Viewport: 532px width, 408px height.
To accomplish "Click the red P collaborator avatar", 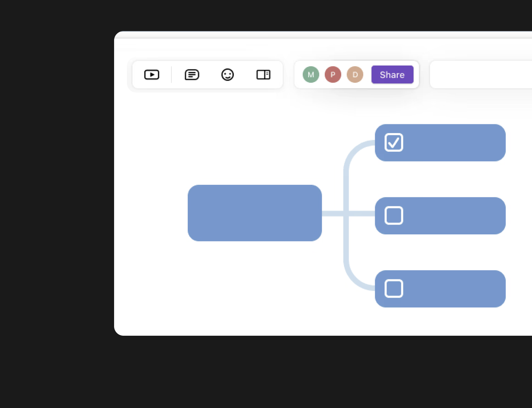I will click(x=333, y=75).
